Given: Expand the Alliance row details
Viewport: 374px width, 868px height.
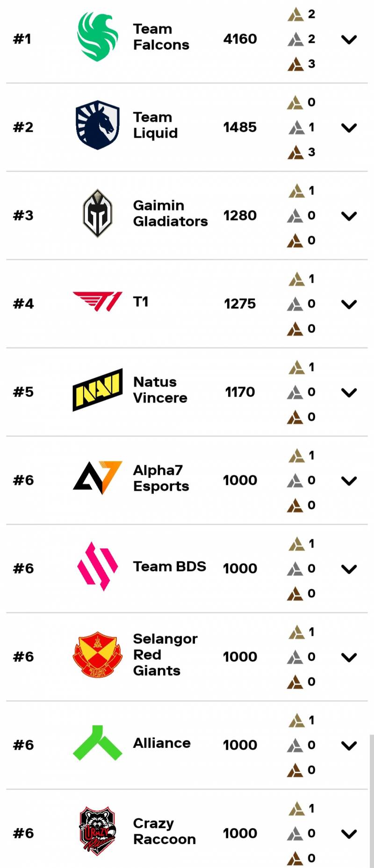Looking at the screenshot, I should [349, 746].
